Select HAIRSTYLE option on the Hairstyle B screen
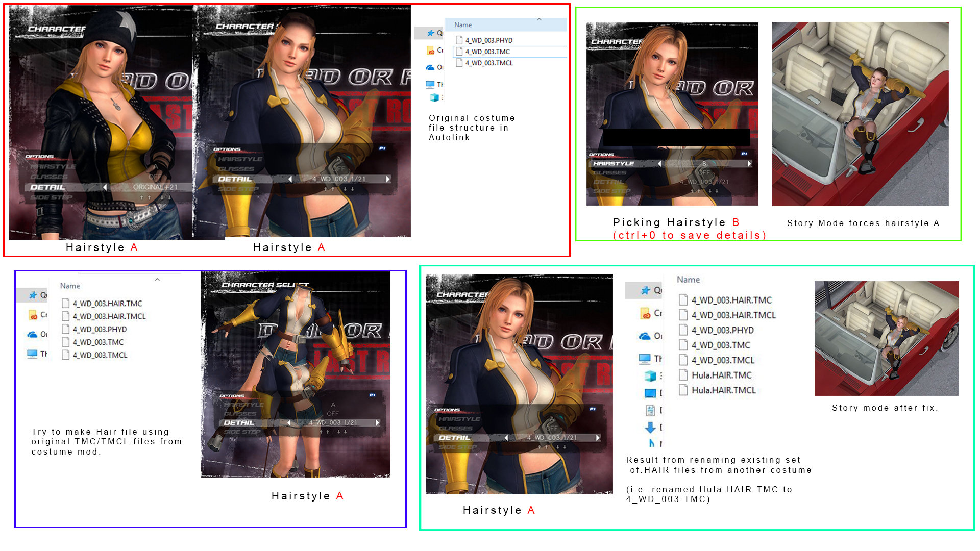The height and width of the screenshot is (551, 980). coord(614,164)
